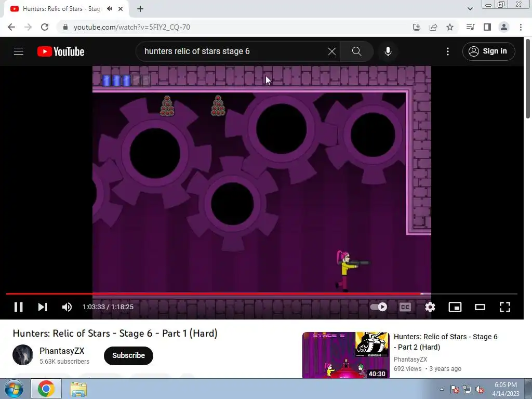This screenshot has height=399, width=532.
Task: Select the Hunters: Relic of Stars tab
Action: click(x=66, y=9)
